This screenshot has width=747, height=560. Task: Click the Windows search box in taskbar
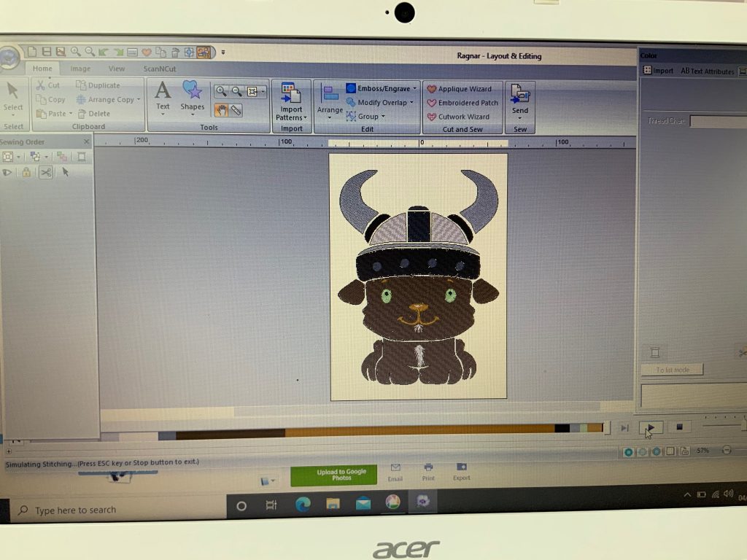(x=119, y=510)
